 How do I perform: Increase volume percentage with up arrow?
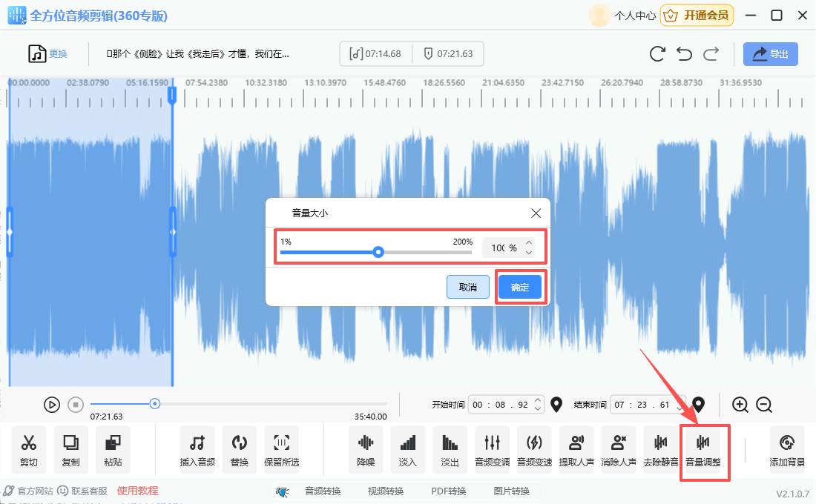click(529, 243)
